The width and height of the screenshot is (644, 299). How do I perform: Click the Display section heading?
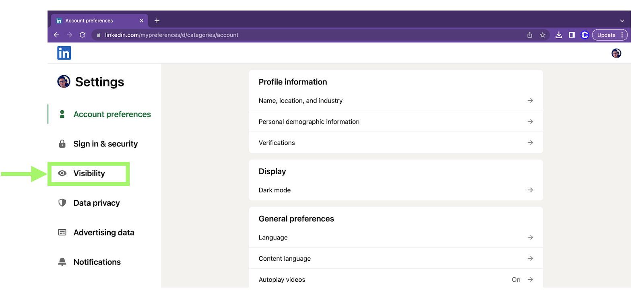[272, 171]
